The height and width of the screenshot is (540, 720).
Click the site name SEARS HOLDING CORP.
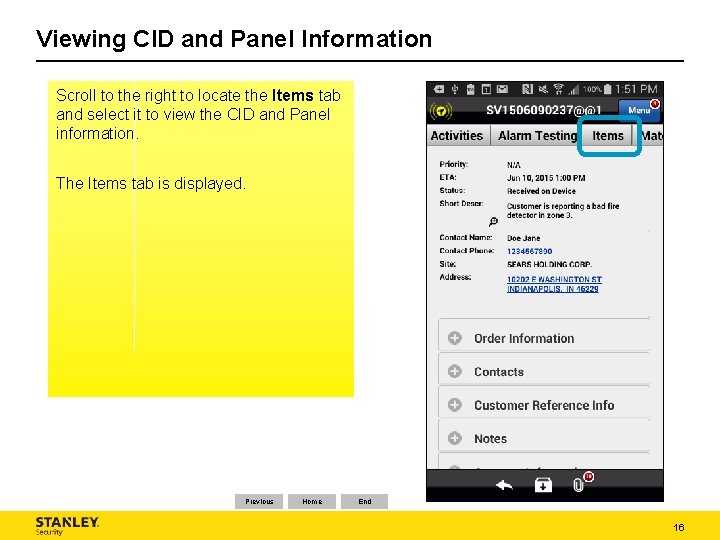(549, 264)
